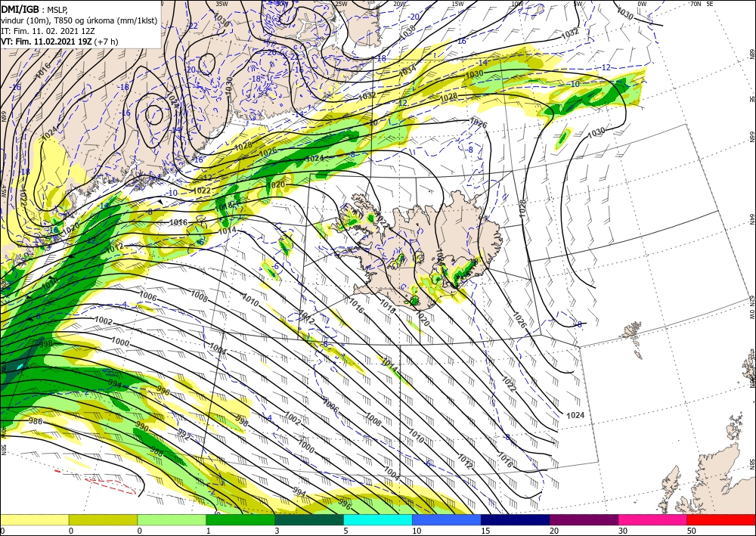Click the "vindur (10m), T850 og úrkoma" line
The width and height of the screenshot is (756, 536).
(79, 20)
